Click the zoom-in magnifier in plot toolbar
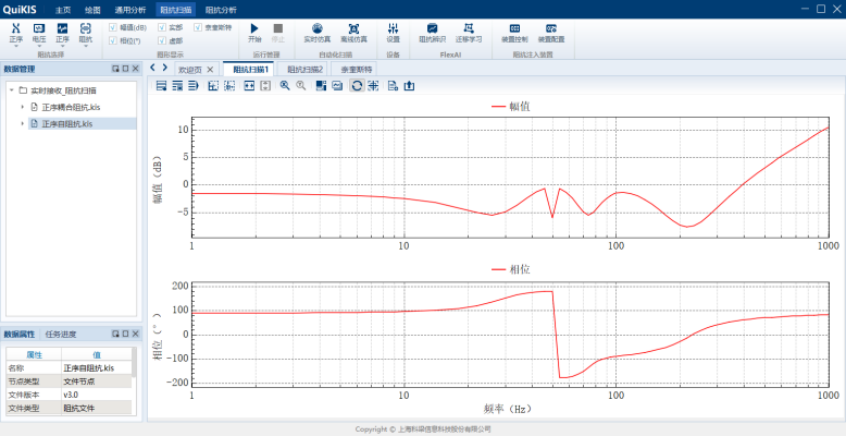846x436 pixels. [x=285, y=86]
